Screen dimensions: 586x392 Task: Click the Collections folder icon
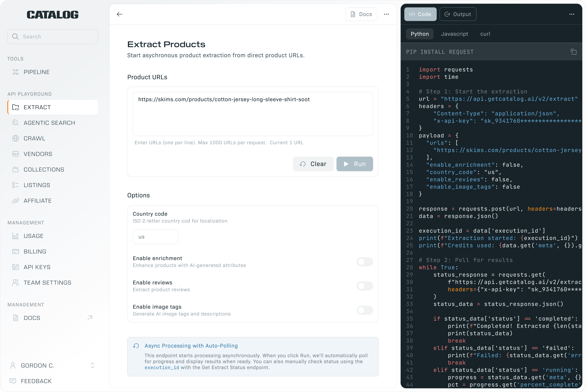(x=16, y=169)
